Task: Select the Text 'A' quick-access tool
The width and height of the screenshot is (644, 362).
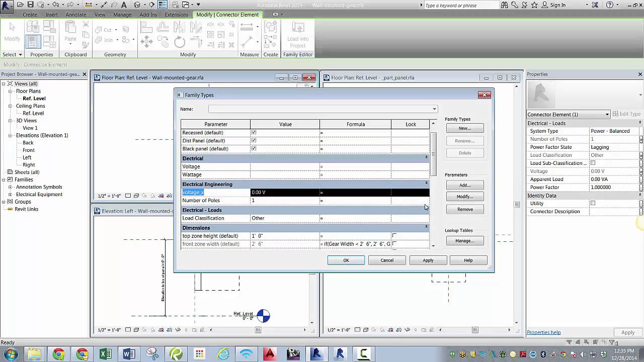Action: point(124,5)
